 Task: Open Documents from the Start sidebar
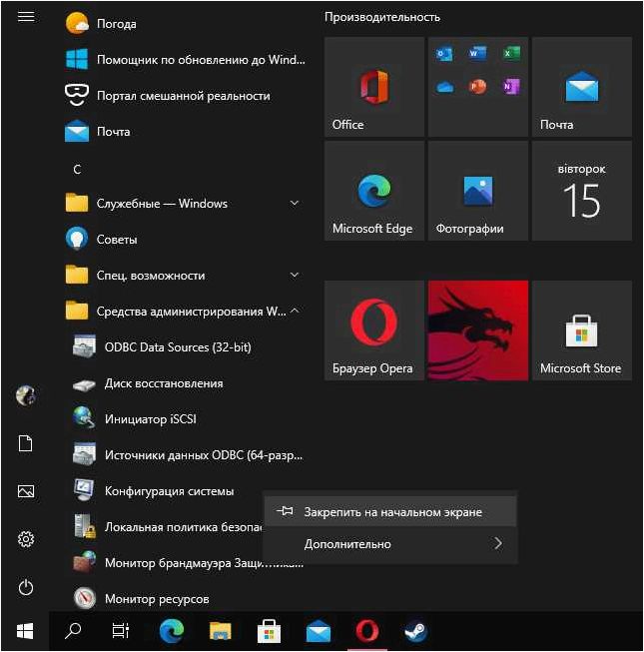(26, 443)
